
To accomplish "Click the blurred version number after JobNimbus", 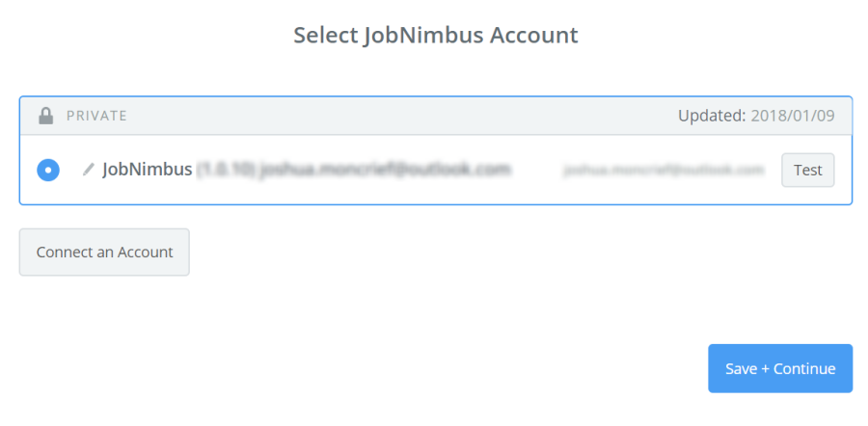I will click(x=226, y=170).
